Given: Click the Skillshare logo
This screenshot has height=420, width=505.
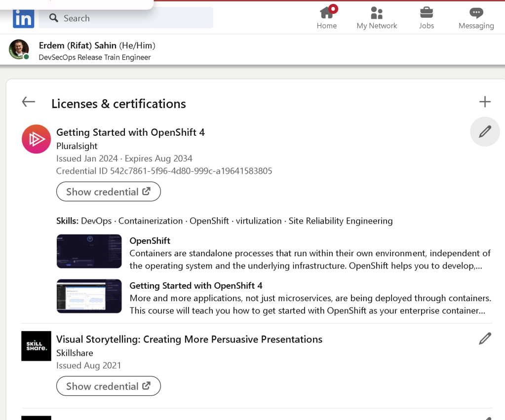Looking at the screenshot, I should click(x=36, y=346).
